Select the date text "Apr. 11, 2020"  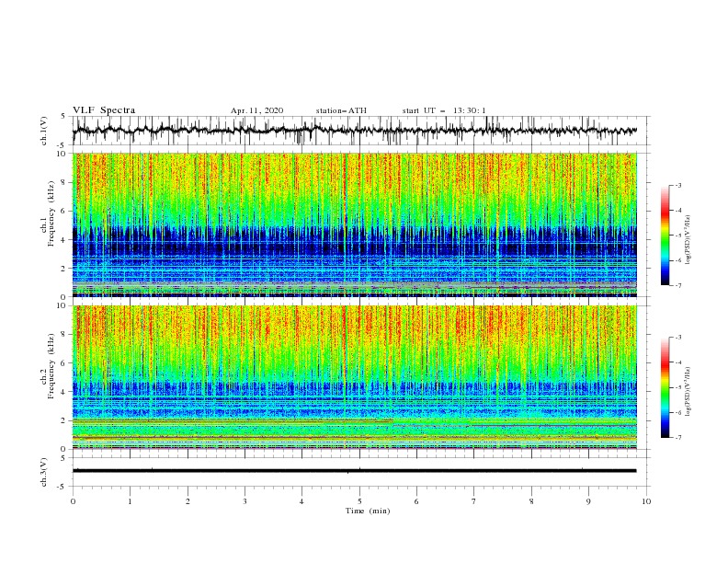[x=256, y=110]
